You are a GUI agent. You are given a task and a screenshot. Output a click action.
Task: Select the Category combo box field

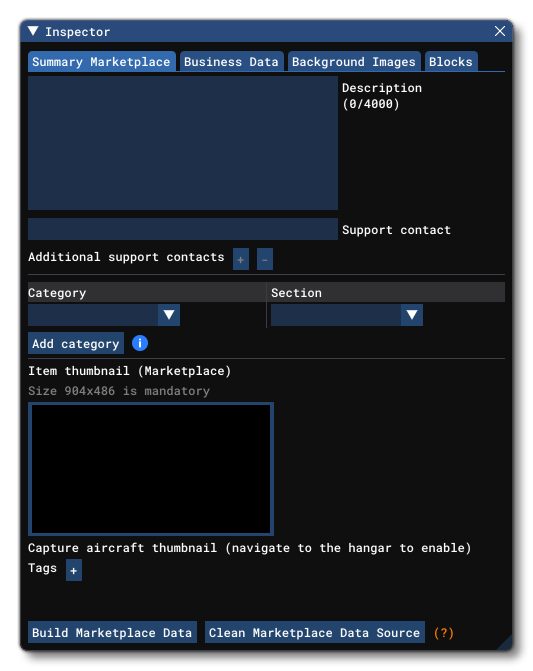click(104, 315)
